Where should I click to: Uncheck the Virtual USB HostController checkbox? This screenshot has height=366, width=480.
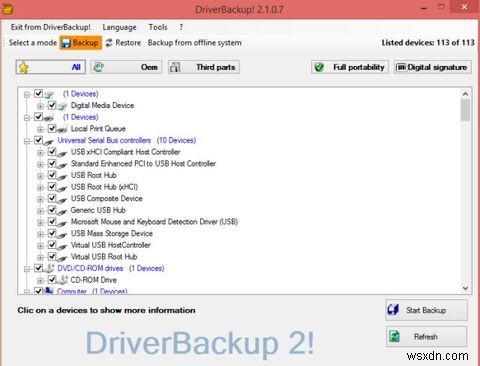pos(52,245)
